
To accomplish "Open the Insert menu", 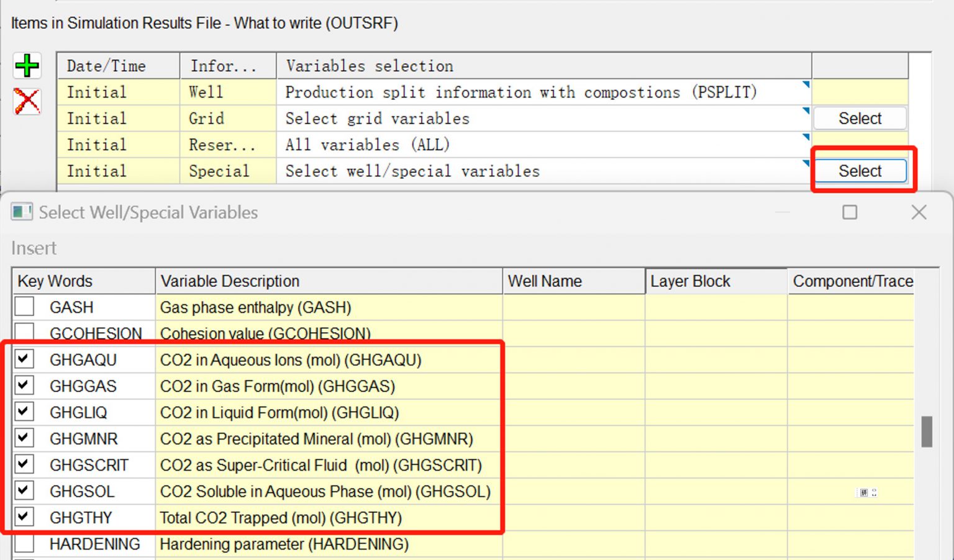I will (34, 248).
